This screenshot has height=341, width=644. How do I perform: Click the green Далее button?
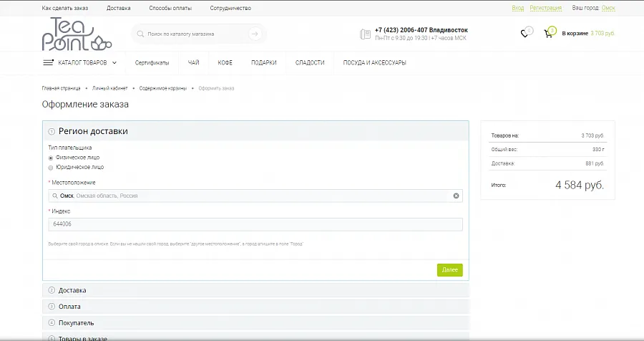pos(450,270)
